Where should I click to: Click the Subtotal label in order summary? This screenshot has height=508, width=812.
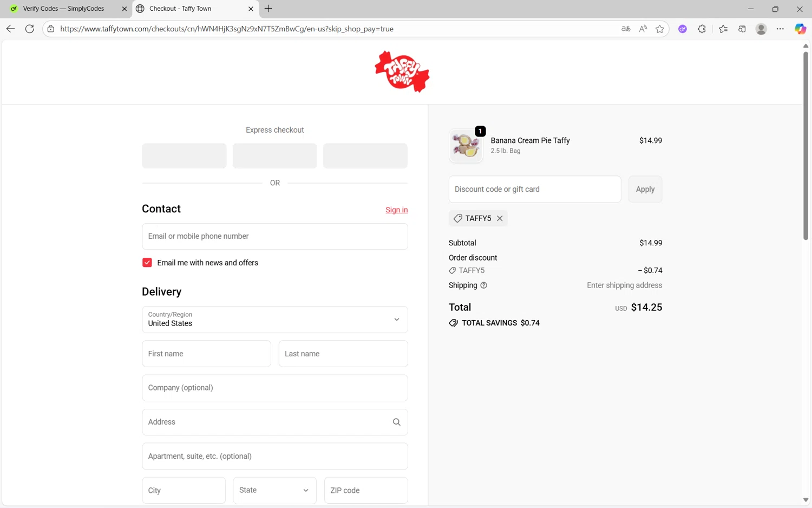462,243
